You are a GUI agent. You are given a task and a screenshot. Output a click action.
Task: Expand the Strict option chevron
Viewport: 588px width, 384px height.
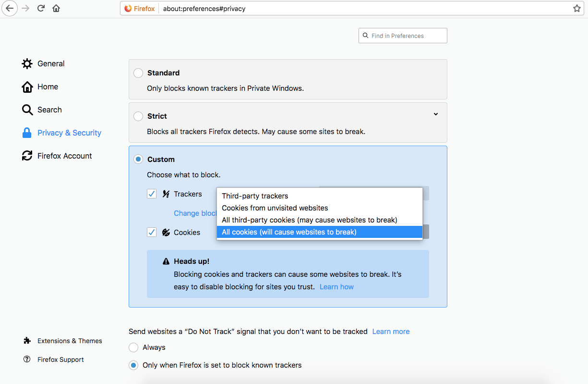436,114
